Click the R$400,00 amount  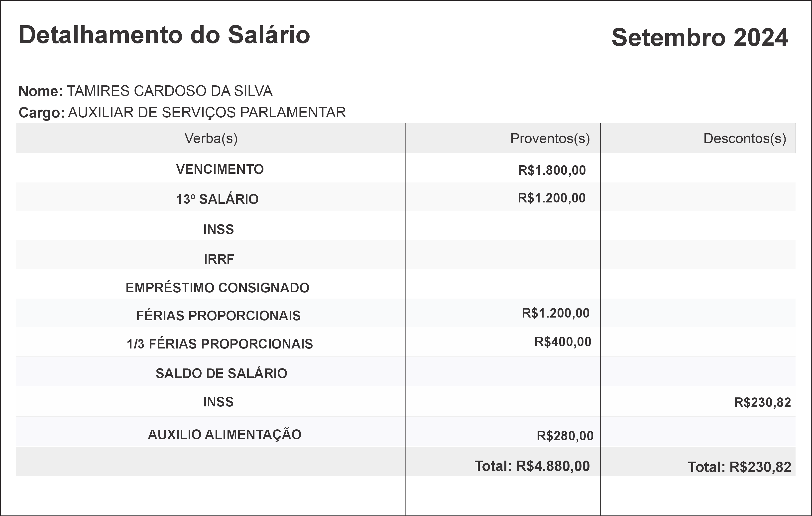point(563,342)
